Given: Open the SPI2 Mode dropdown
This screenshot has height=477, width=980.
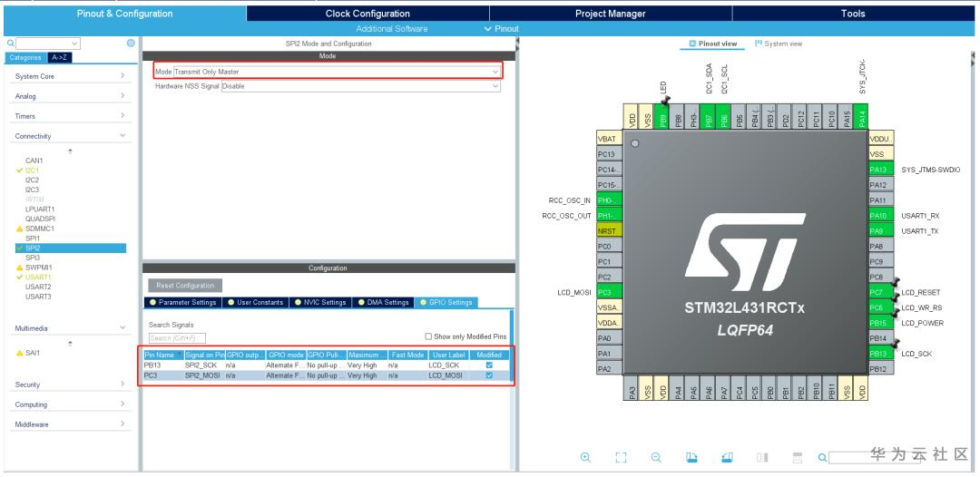Looking at the screenshot, I should coord(337,72).
